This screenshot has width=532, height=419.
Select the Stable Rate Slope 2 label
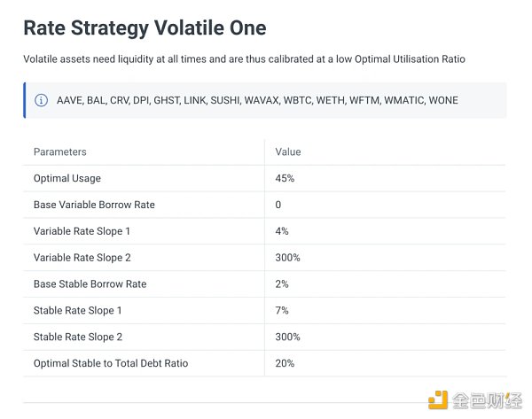click(x=78, y=338)
